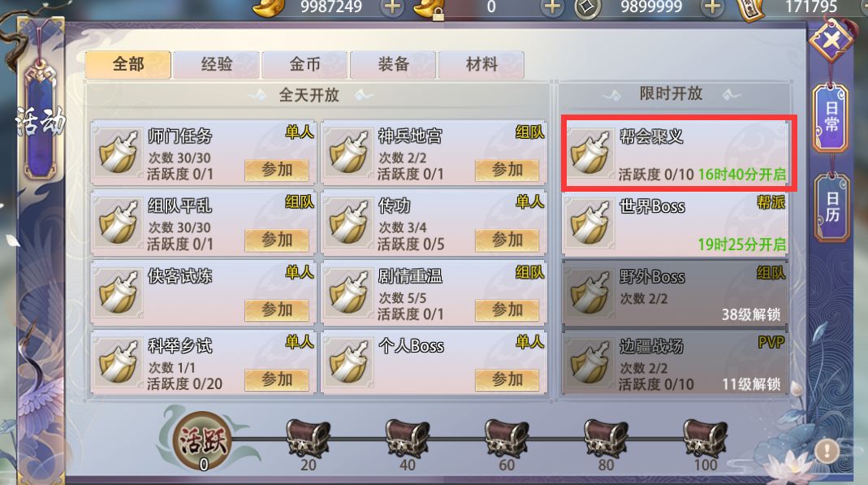Open the 日历 side tab
The image size is (868, 485).
click(832, 207)
